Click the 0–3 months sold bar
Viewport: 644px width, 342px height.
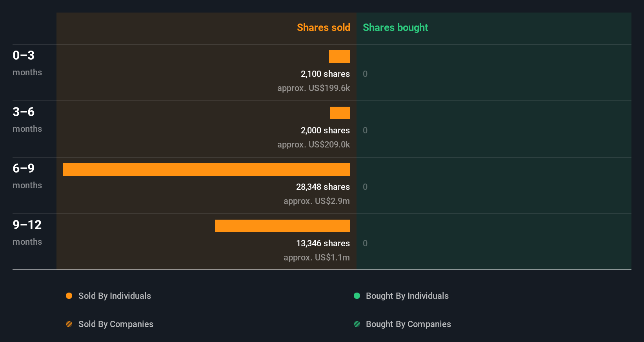click(340, 56)
